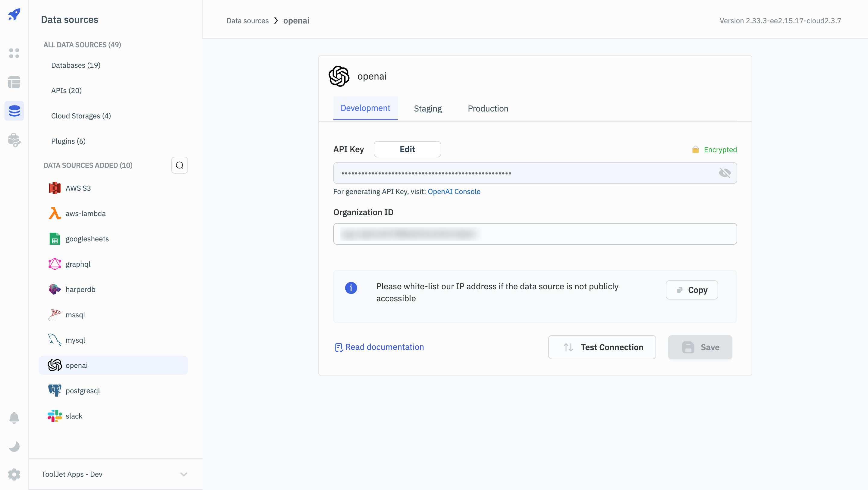This screenshot has width=868, height=490.
Task: Click the Encrypted label text
Action: coord(720,150)
